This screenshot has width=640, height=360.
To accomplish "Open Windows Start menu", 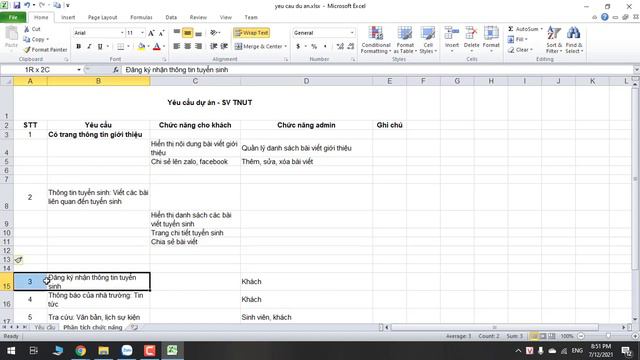I will (x=11, y=351).
